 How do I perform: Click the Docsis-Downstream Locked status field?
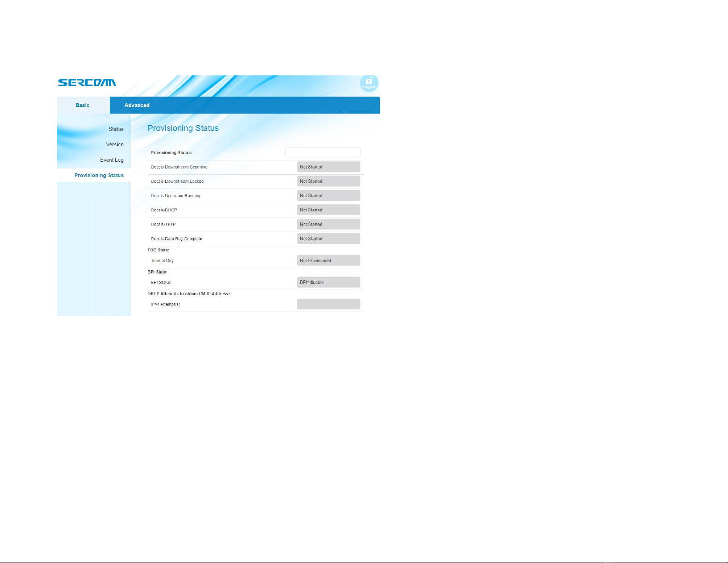click(328, 181)
